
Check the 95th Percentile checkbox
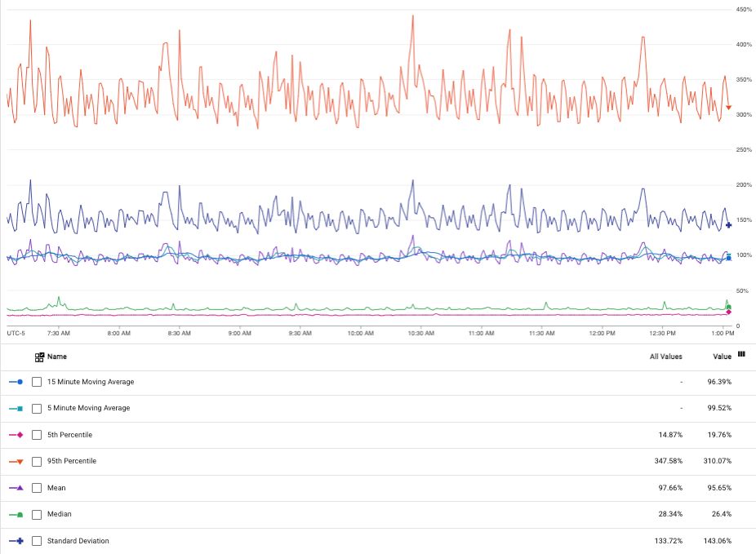[x=36, y=461]
